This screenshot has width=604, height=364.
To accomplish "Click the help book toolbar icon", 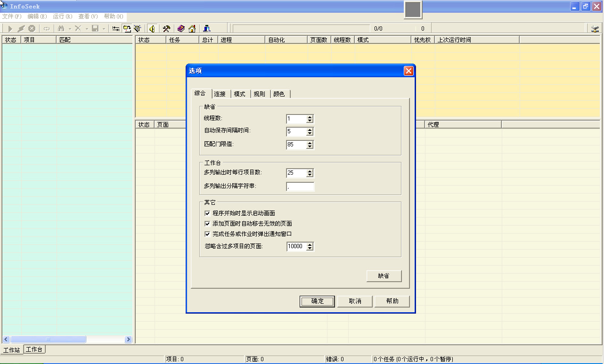I will (x=181, y=29).
